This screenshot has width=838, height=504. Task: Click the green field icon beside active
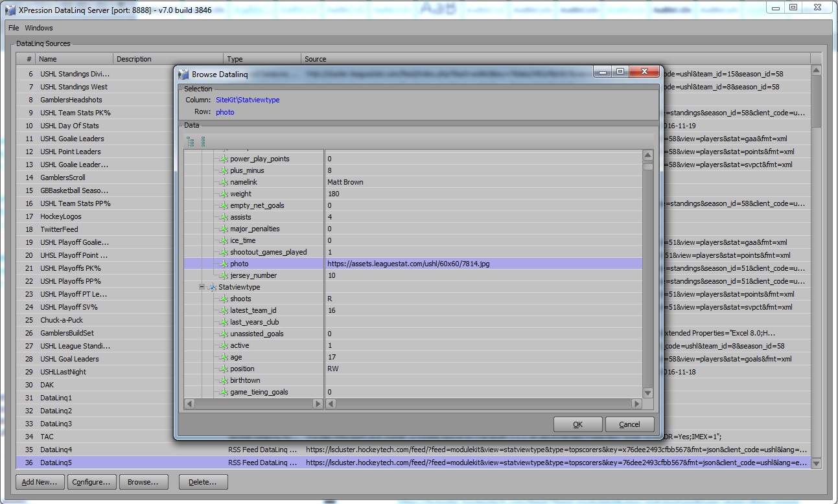click(x=224, y=345)
